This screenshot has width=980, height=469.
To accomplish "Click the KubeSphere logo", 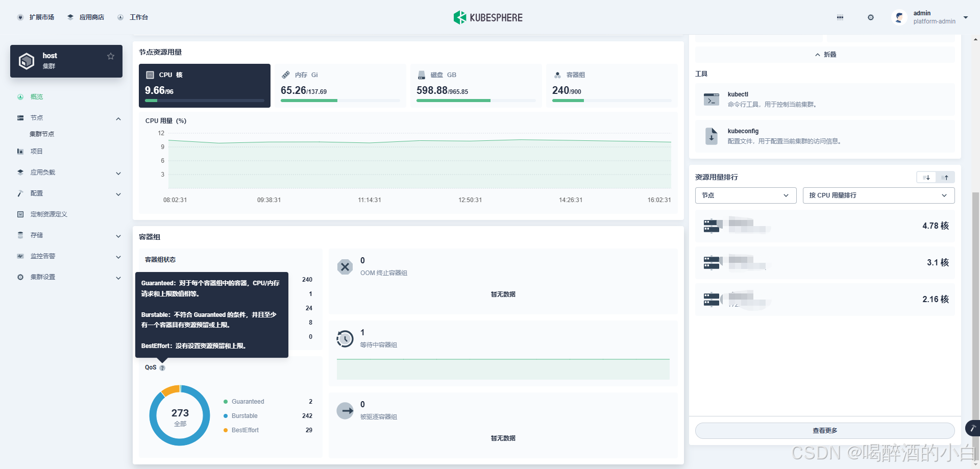I will tap(488, 17).
